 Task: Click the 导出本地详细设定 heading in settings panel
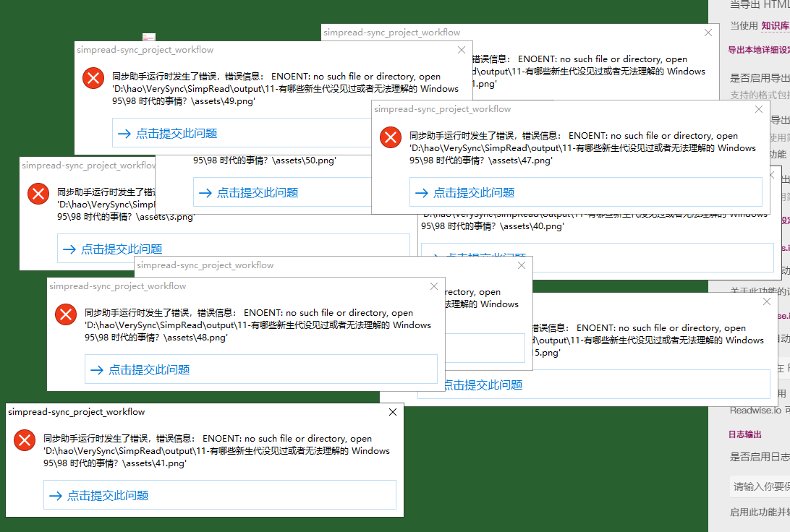point(759,50)
